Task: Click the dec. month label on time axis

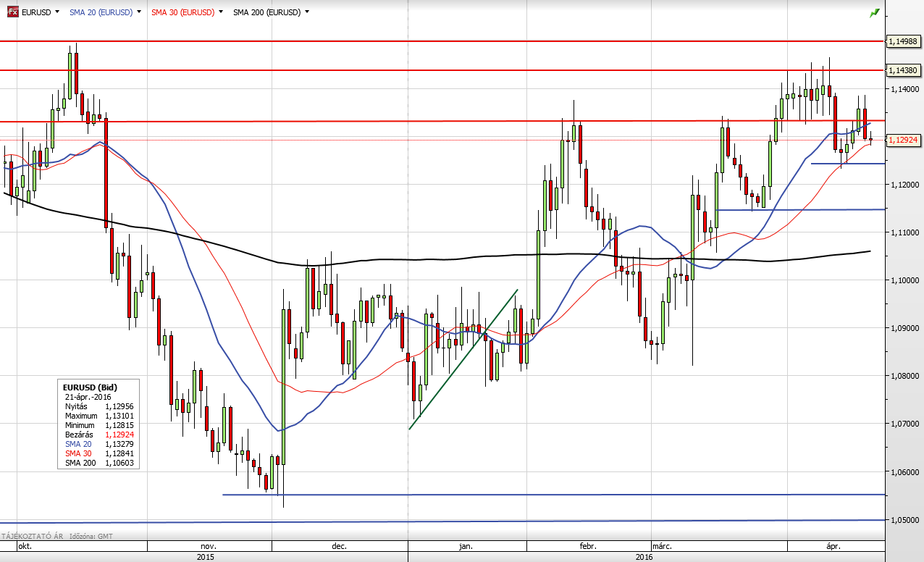Action: pyautogui.click(x=339, y=548)
